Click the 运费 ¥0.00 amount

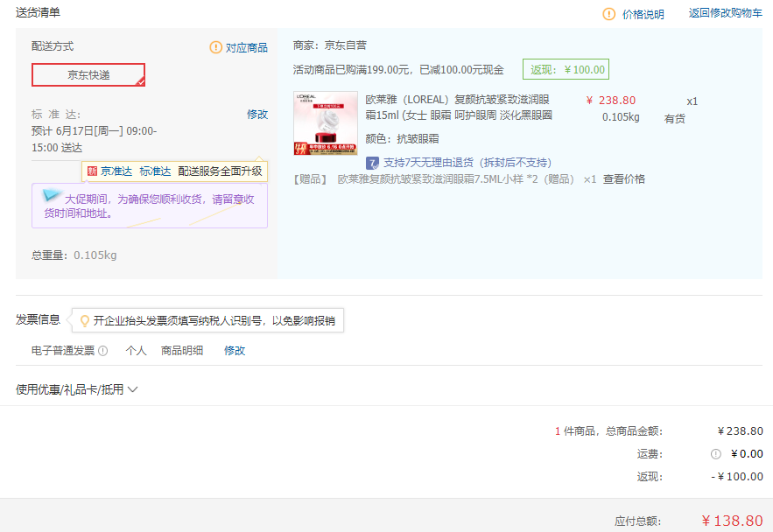pos(747,454)
